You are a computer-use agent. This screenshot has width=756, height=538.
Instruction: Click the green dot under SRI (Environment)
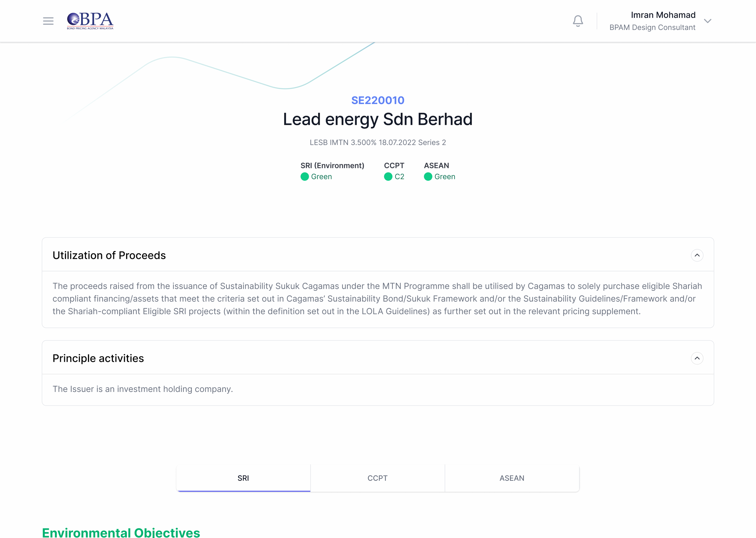click(x=305, y=177)
